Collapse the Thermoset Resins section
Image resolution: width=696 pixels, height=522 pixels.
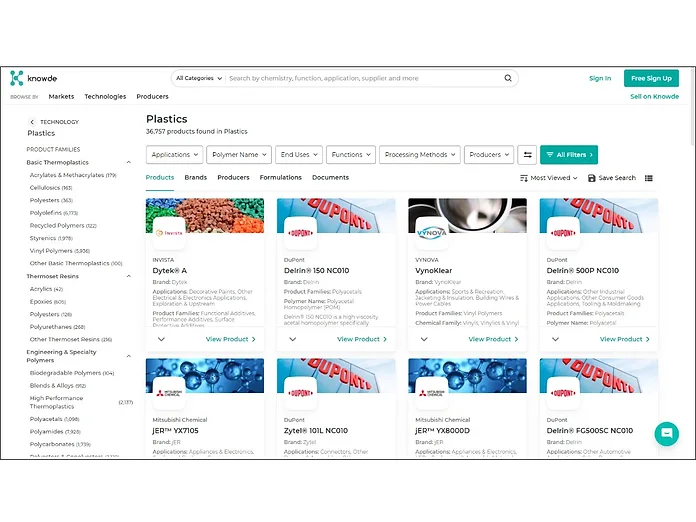[x=129, y=276]
